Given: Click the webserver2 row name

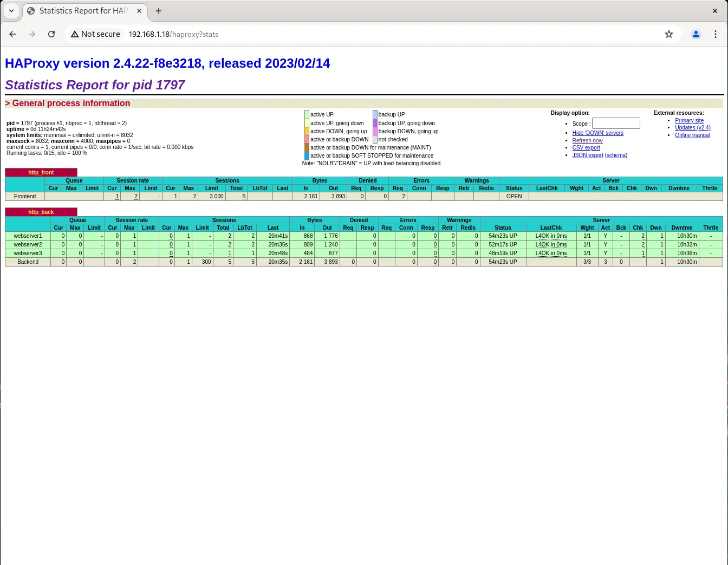Looking at the screenshot, I should [x=28, y=245].
